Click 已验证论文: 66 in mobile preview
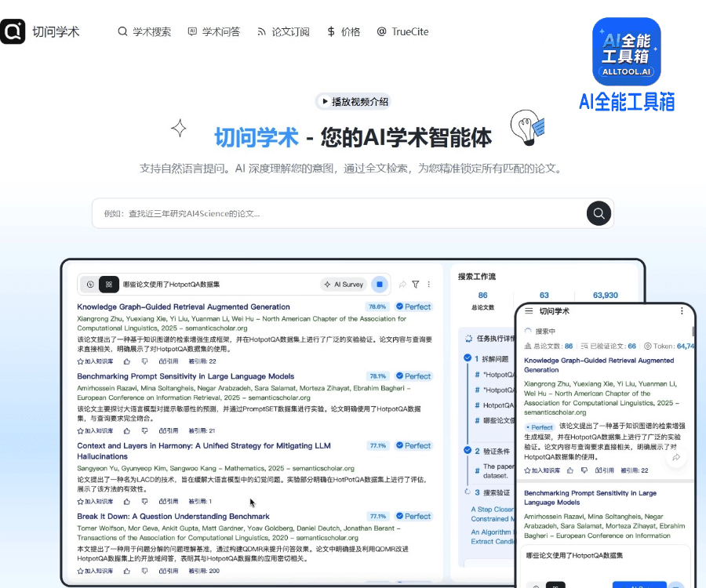Viewport: 706px width, 588px height. pyautogui.click(x=608, y=346)
